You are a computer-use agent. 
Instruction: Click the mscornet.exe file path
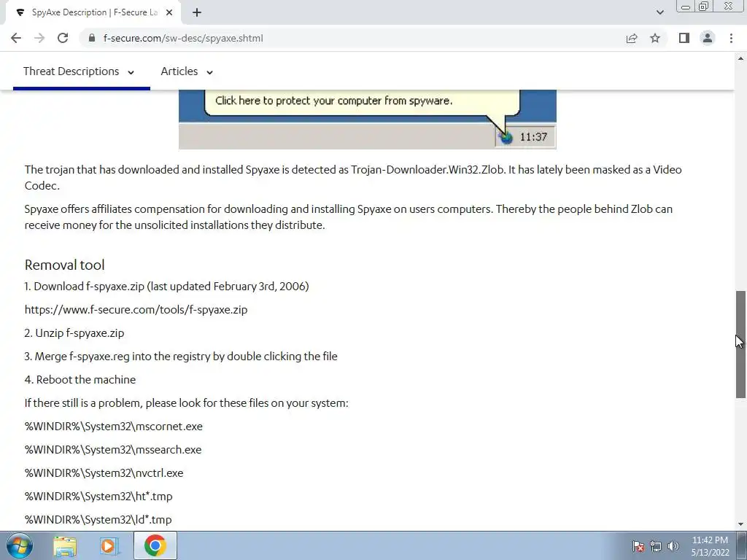(x=113, y=426)
